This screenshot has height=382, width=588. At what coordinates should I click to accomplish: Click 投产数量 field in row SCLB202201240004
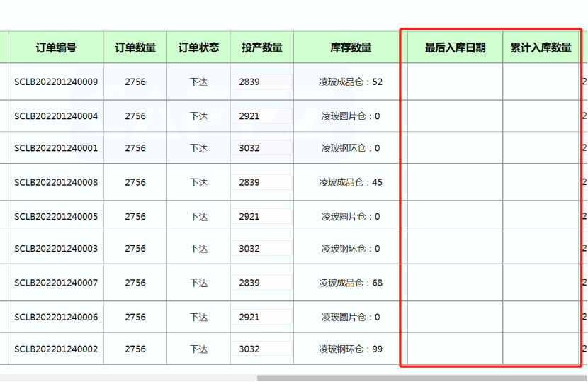coord(261,116)
